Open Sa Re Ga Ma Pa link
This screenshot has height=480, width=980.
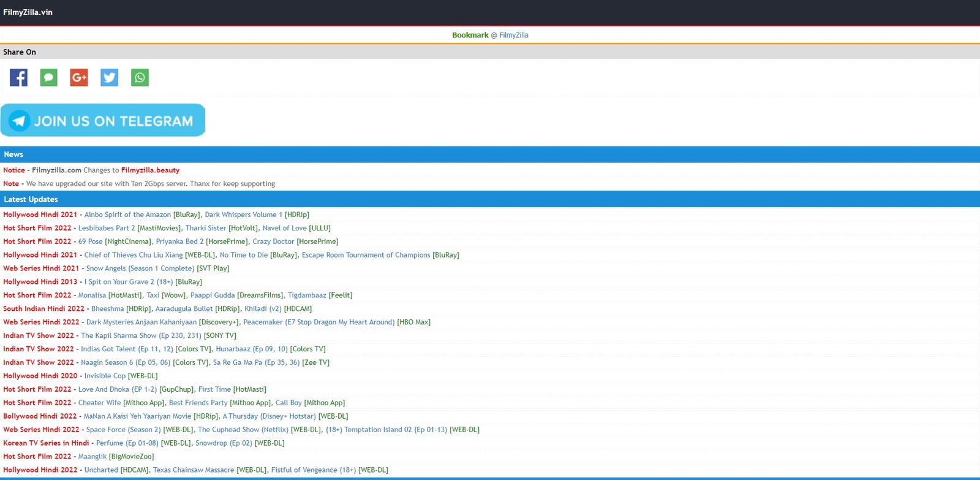tap(256, 363)
